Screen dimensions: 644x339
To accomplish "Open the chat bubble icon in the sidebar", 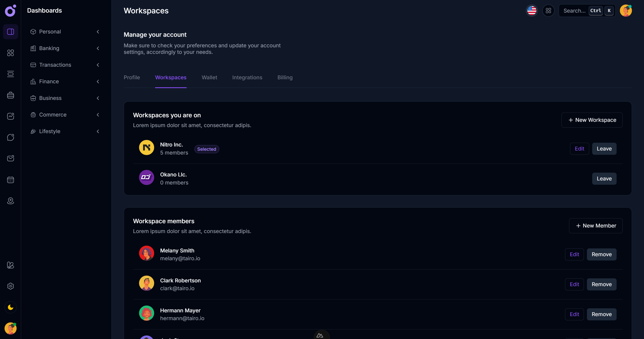I will [10, 137].
